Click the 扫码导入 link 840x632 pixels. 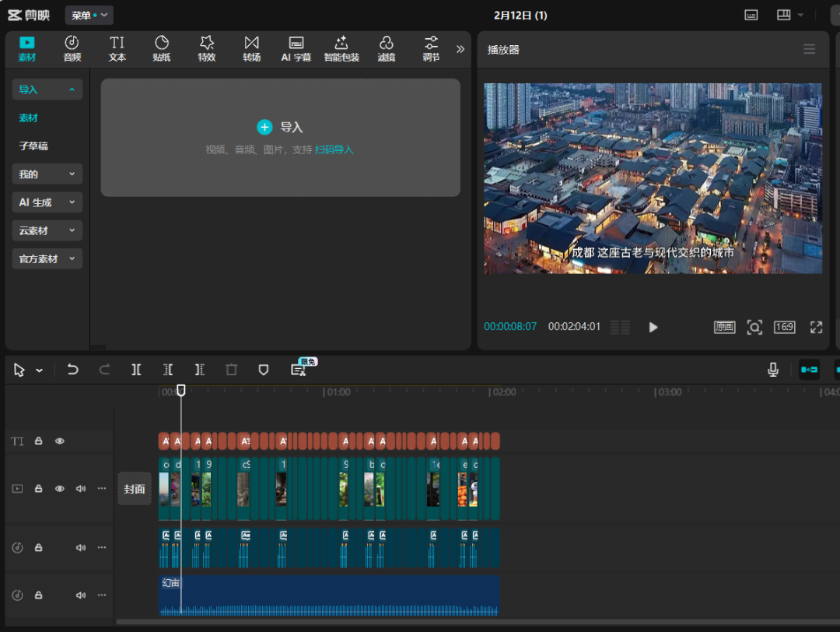[x=334, y=149]
